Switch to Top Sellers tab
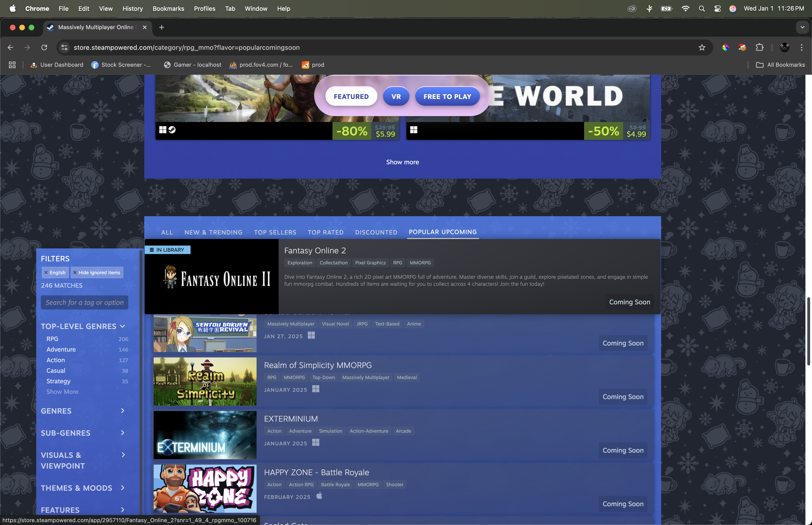 275,232
